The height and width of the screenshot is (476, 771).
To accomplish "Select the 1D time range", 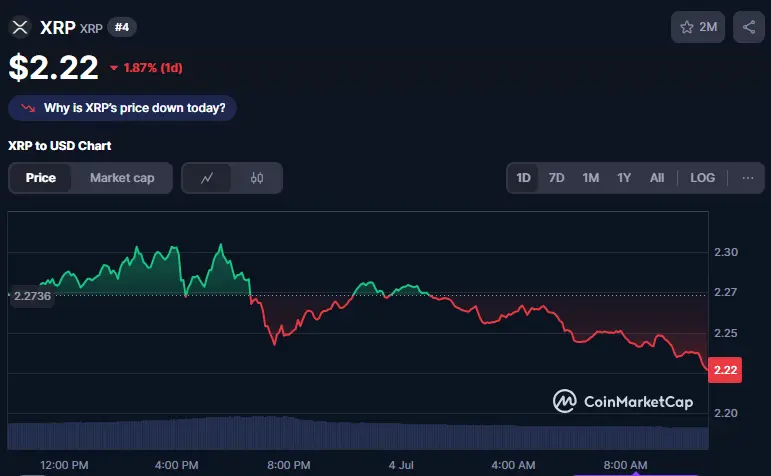I will pos(523,178).
